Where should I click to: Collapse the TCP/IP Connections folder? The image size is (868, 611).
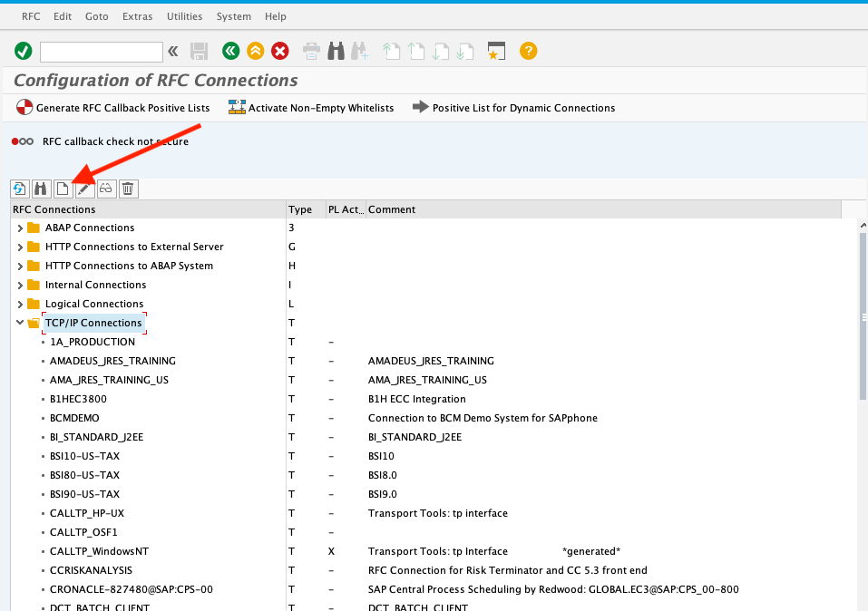tap(20, 323)
